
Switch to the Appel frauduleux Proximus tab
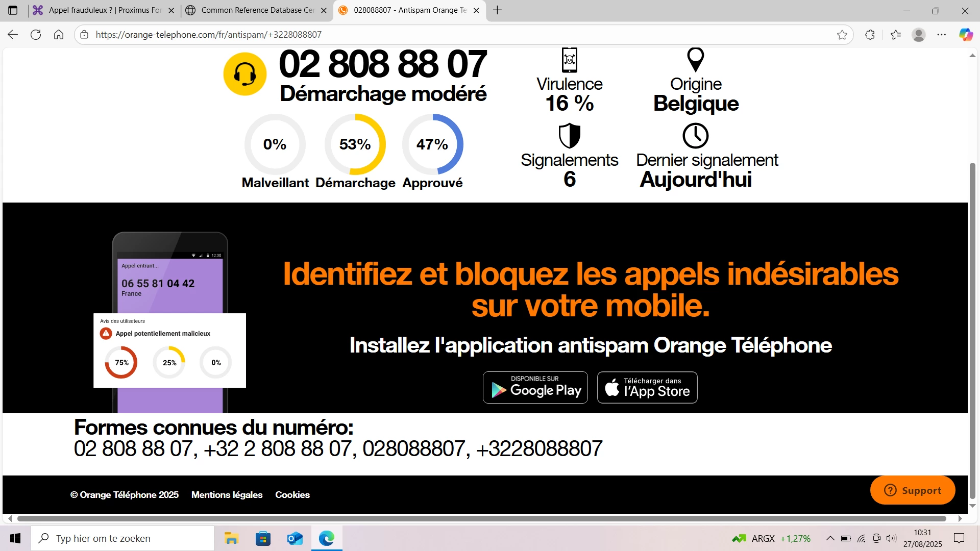tap(105, 10)
